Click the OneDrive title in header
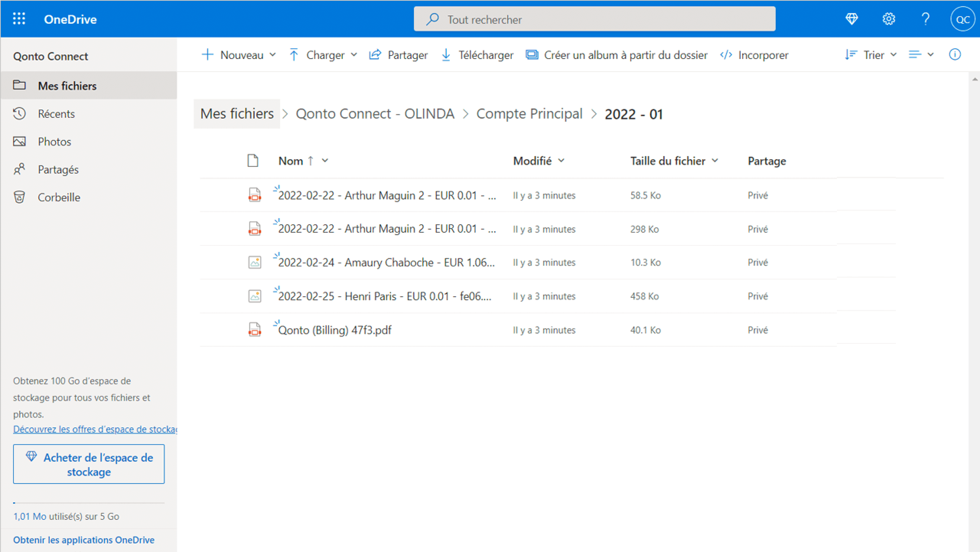980x552 pixels. coord(70,19)
